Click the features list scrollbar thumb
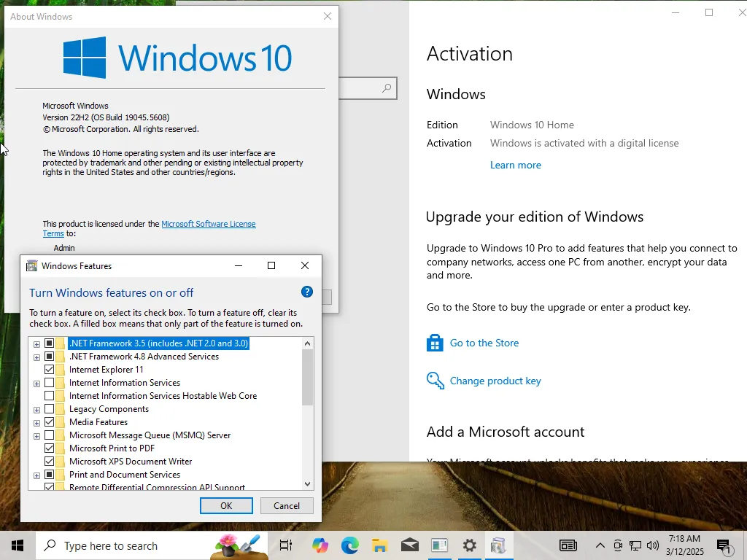Viewport: 747px width, 560px height. 307,378
